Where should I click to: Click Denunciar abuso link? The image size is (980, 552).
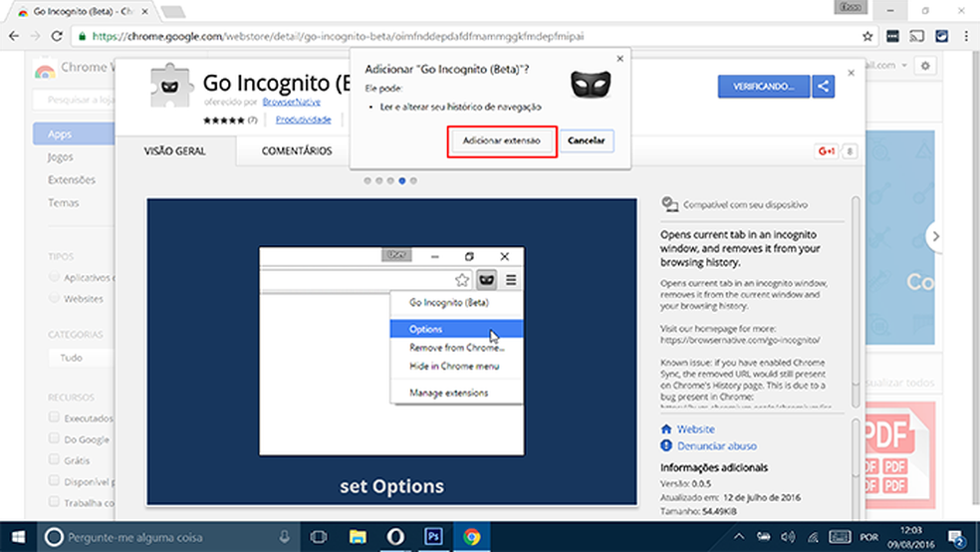coord(717,445)
